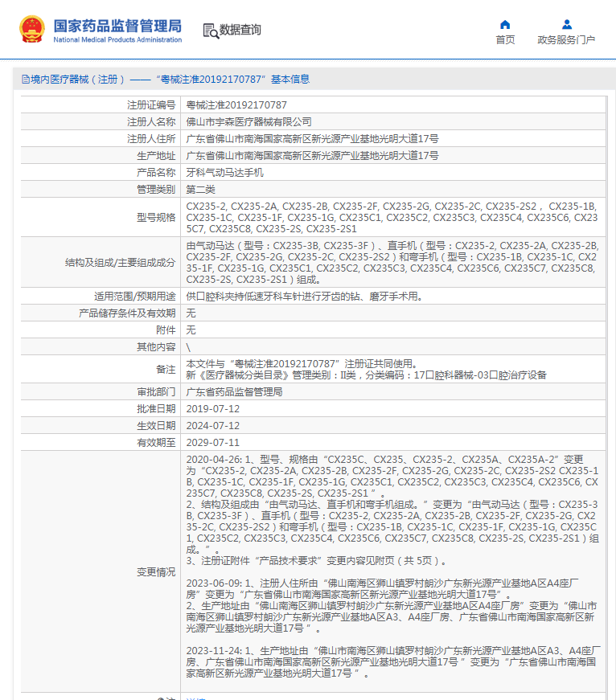Select effective date 2024-07-12
Screen dimensions: 616x700
click(212, 426)
